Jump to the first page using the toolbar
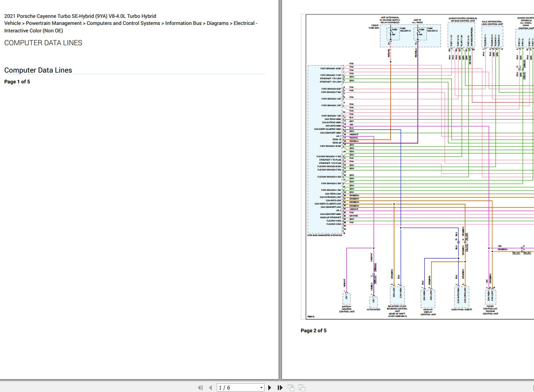 pyautogui.click(x=200, y=387)
